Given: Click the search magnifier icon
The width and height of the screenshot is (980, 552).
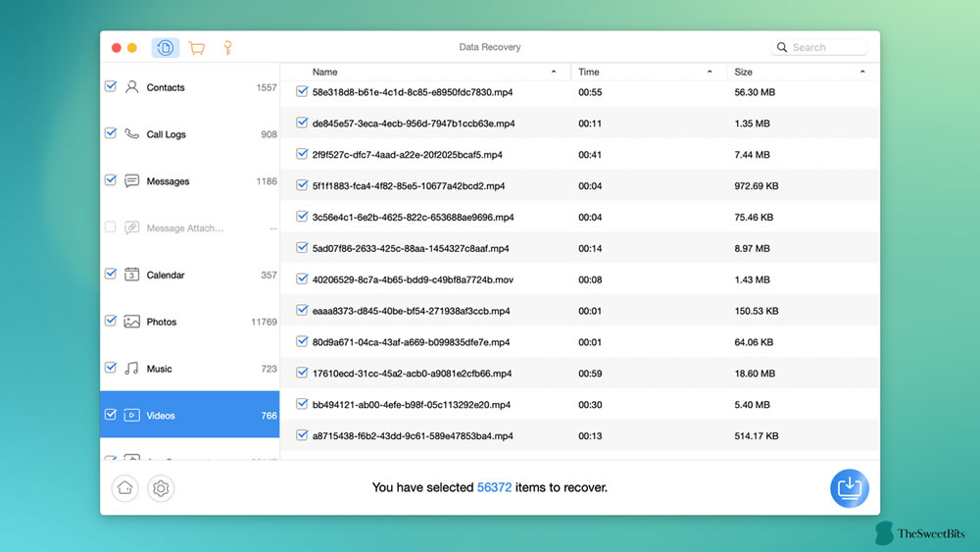Looking at the screenshot, I should pos(782,47).
